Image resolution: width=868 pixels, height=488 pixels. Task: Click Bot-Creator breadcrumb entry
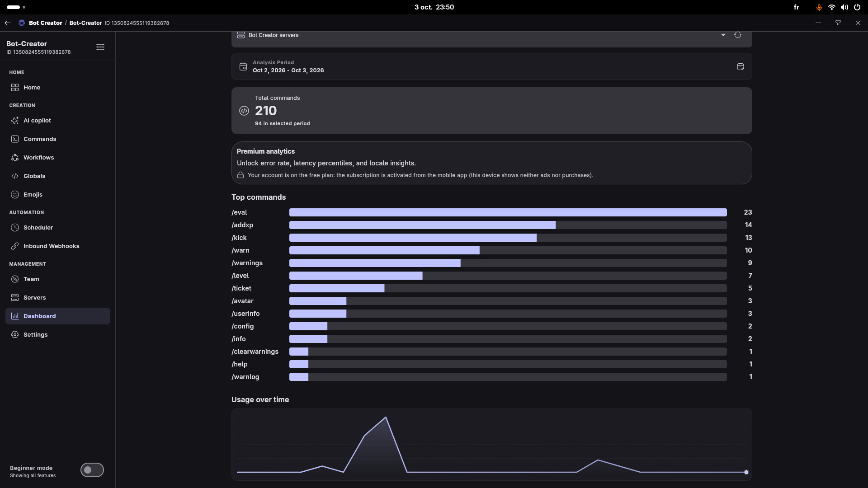85,23
